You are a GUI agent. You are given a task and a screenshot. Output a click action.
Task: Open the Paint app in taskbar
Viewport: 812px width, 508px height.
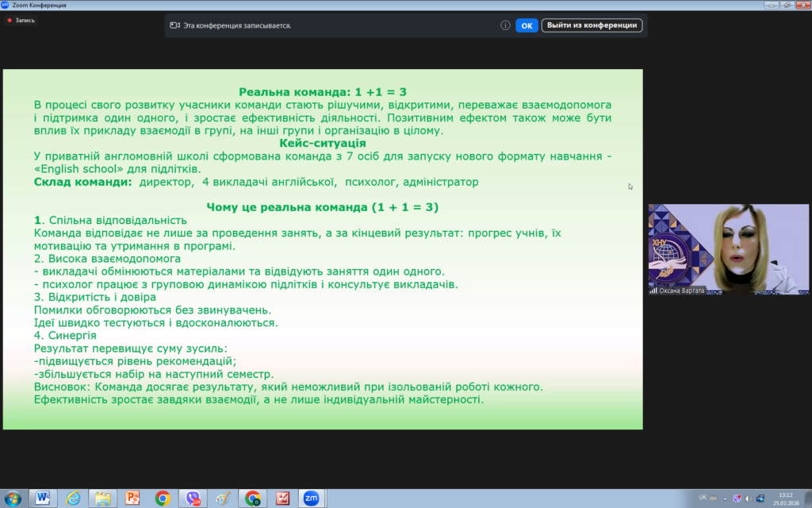223,498
